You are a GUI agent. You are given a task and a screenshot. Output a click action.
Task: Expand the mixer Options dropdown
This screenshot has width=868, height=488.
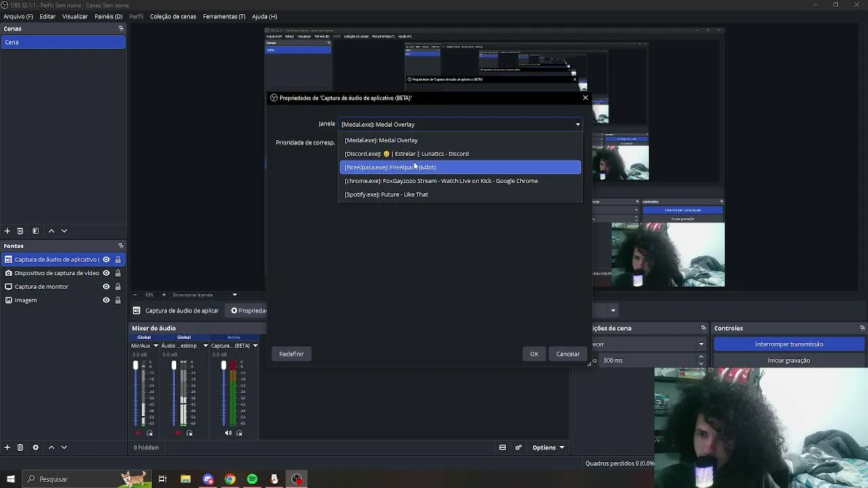(548, 447)
